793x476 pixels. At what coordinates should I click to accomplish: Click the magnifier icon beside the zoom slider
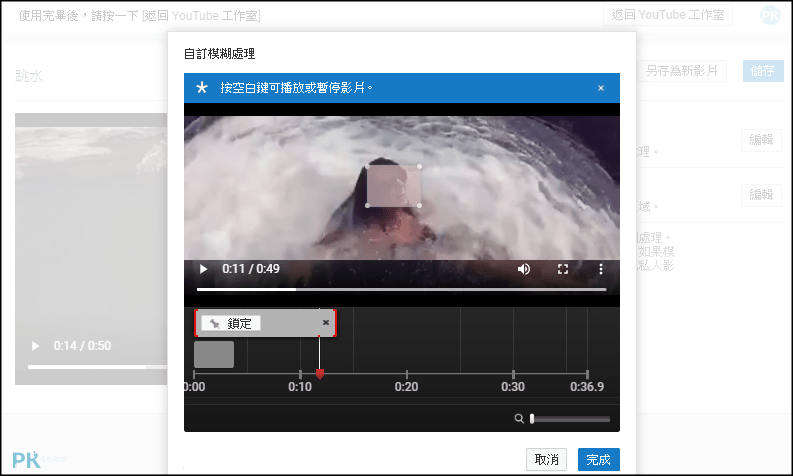(519, 419)
